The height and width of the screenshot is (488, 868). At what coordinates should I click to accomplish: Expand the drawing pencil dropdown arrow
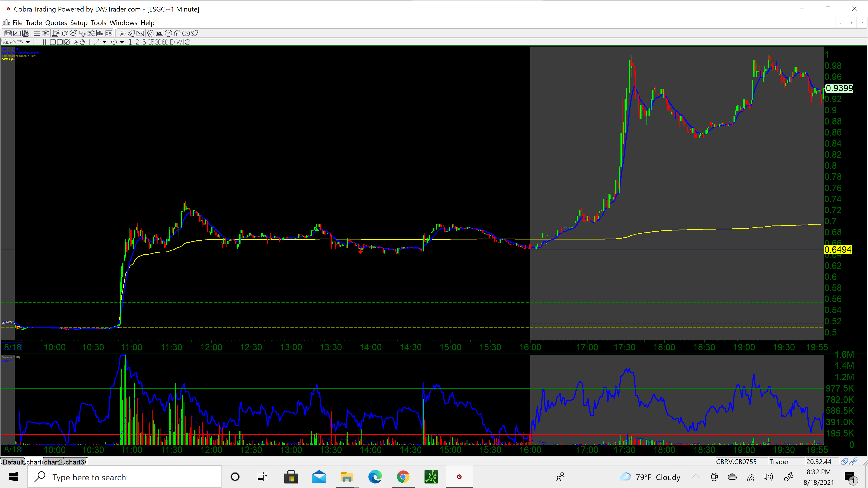click(104, 42)
